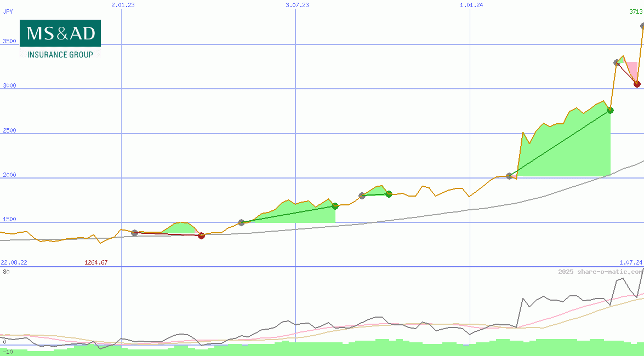Screen dimensions: 644x356
Task: Click the 80 indicator scale label
Action: [x=6, y=272]
